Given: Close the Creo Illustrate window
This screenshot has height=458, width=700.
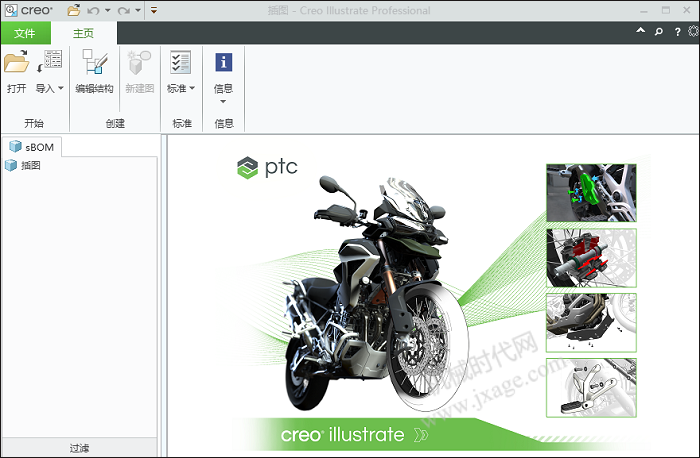Looking at the screenshot, I should pyautogui.click(x=687, y=10).
